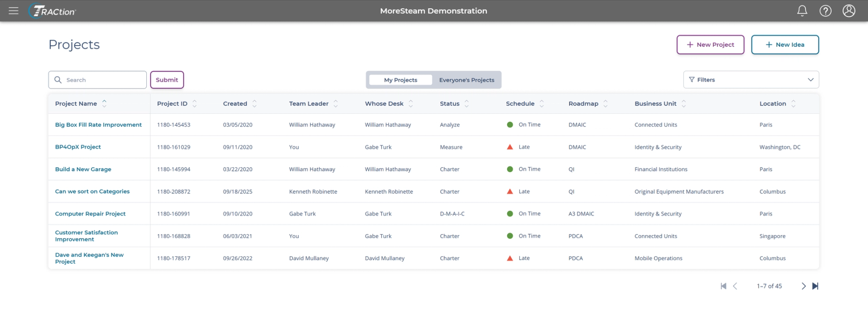Viewport: 868px width, 327px height.
Task: Open the notifications bell
Action: point(802,11)
